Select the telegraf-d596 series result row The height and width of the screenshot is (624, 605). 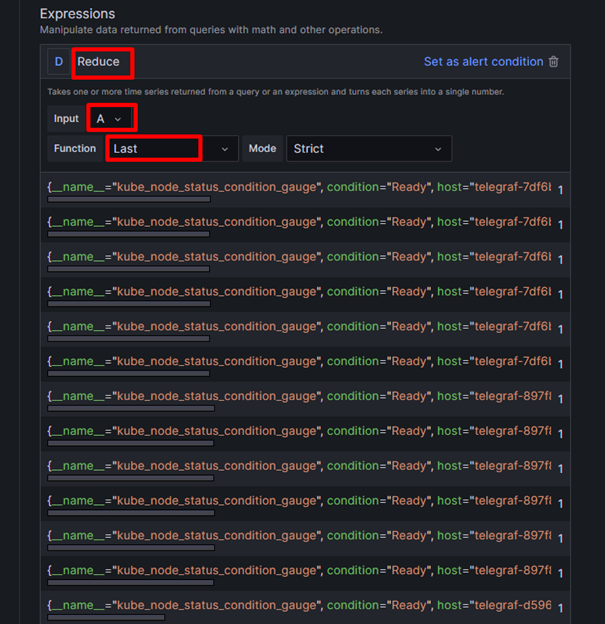[299, 605]
